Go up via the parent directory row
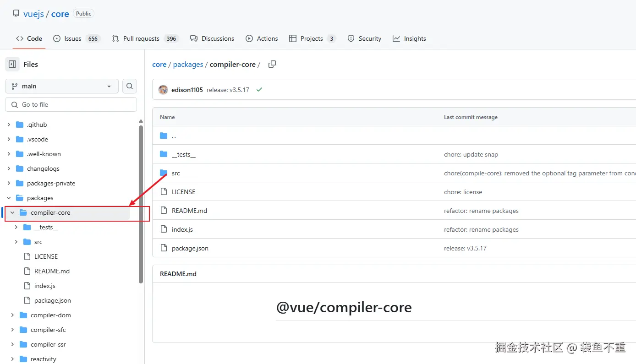The image size is (636, 364). pos(174,136)
